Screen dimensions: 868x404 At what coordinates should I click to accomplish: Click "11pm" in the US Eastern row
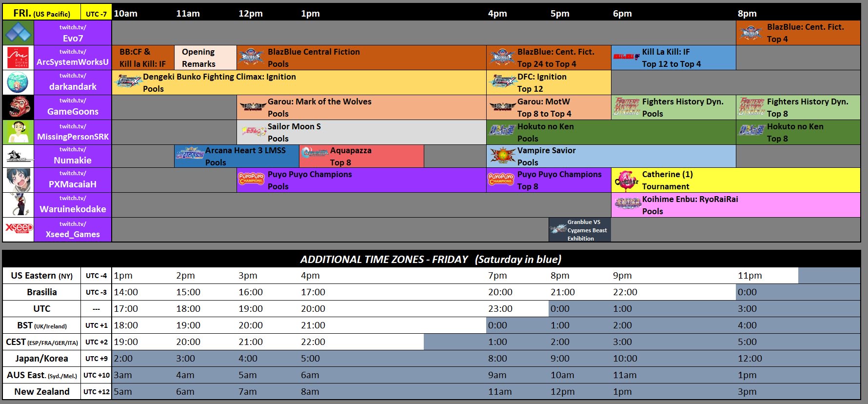750,276
